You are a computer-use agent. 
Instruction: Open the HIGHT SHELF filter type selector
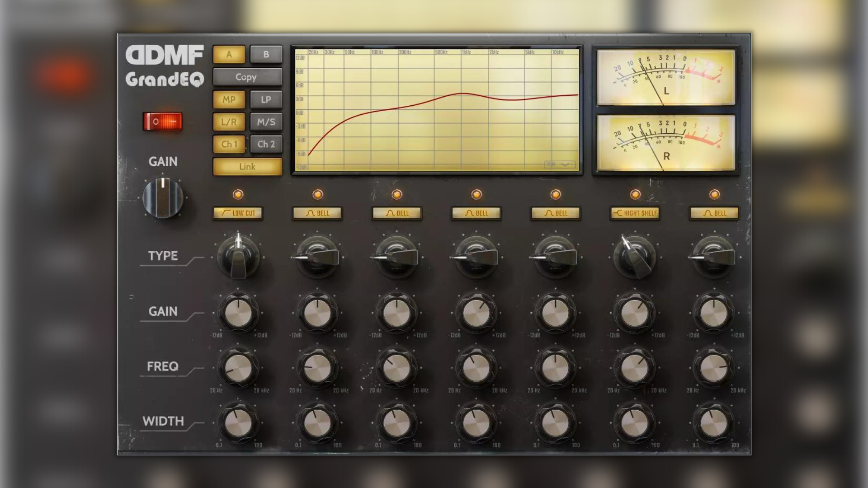635,213
